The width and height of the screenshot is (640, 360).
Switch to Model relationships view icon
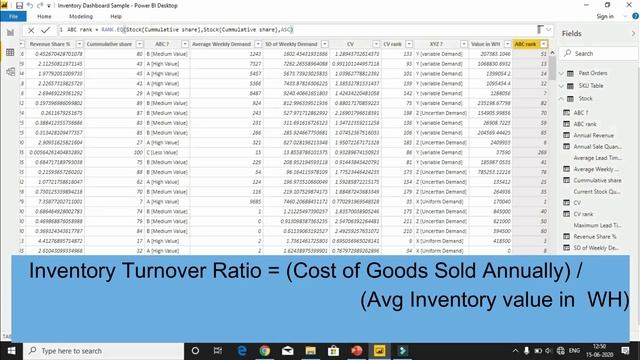coord(10,72)
